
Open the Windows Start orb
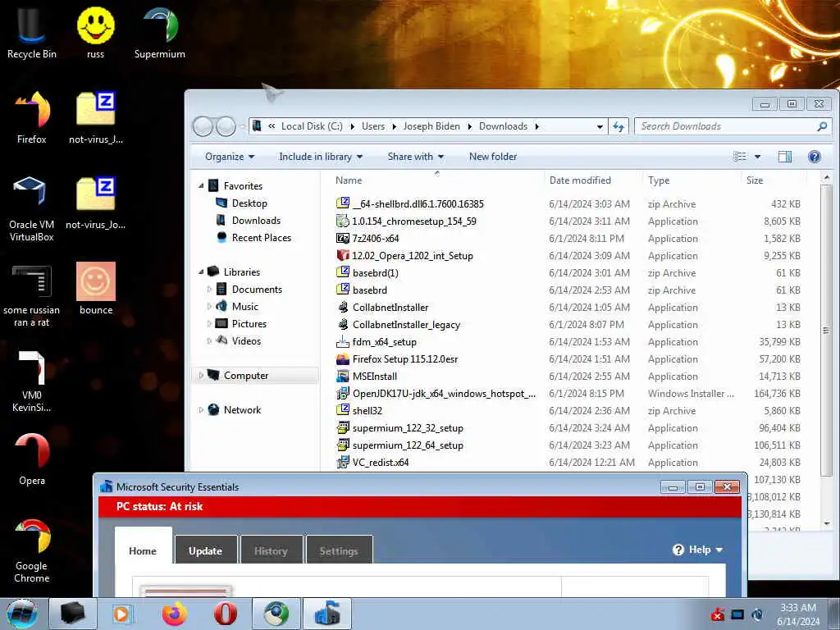click(22, 614)
